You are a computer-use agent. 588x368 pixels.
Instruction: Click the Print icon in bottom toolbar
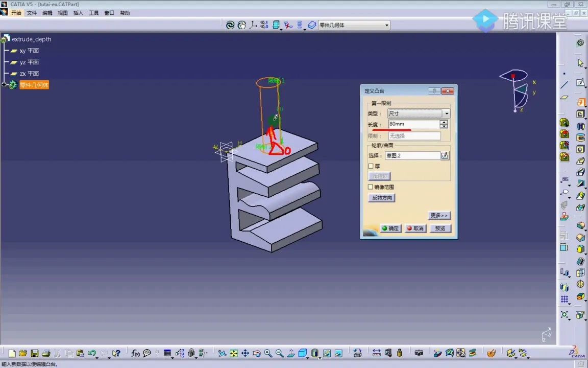(46, 353)
